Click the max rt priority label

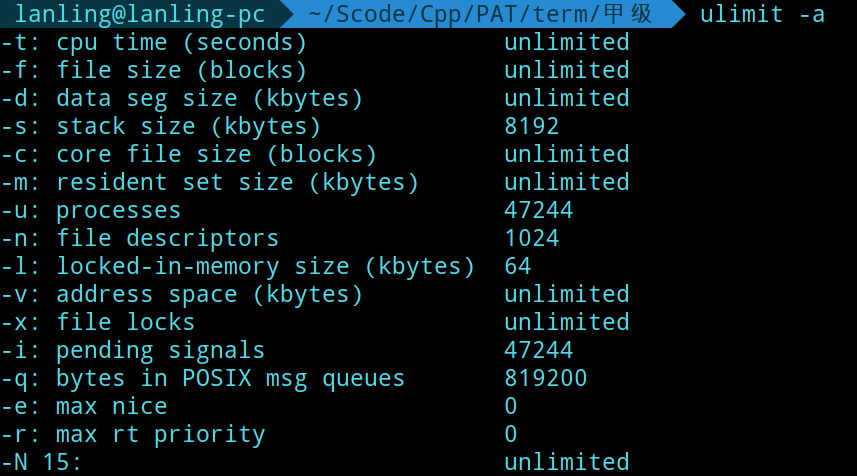coord(160,434)
